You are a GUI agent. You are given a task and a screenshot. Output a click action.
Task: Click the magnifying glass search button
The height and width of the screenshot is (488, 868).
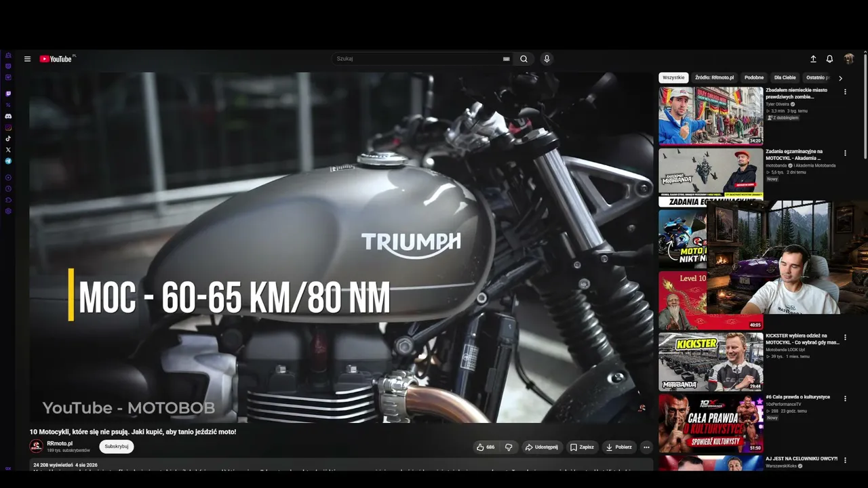coord(524,59)
